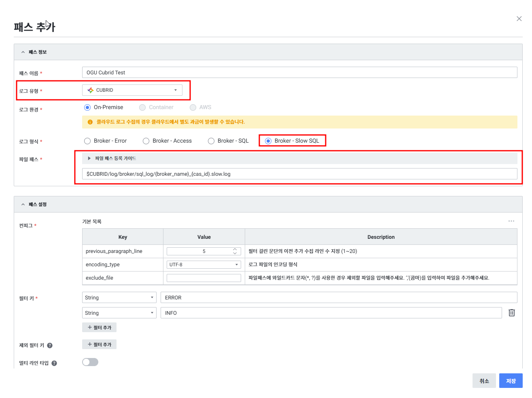
Task: Delete the INFO filter with trash icon
Action: coord(511,313)
